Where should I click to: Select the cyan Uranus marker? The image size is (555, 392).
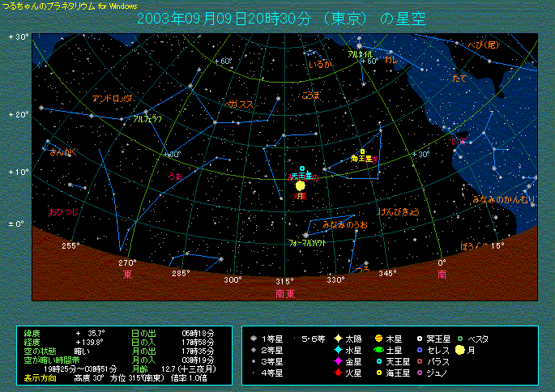point(302,169)
